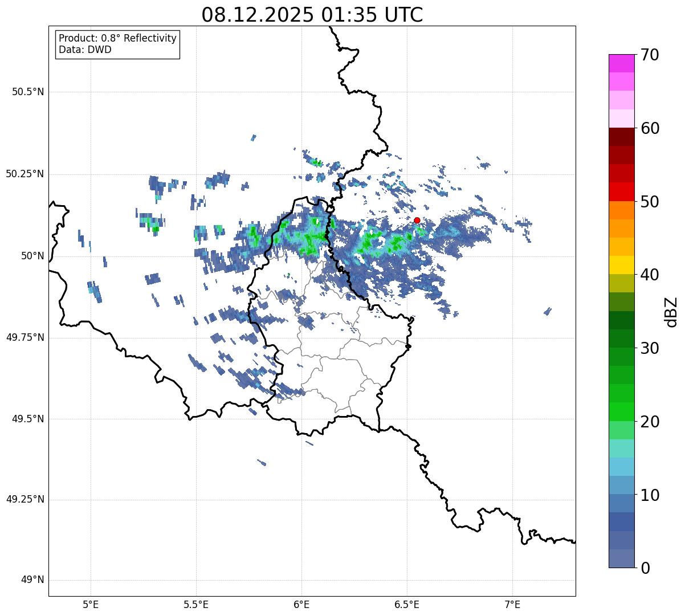Image resolution: width=685 pixels, height=616 pixels.
Task: Pick the dark maroon swatch just below 60 dBZ
Action: pos(622,137)
